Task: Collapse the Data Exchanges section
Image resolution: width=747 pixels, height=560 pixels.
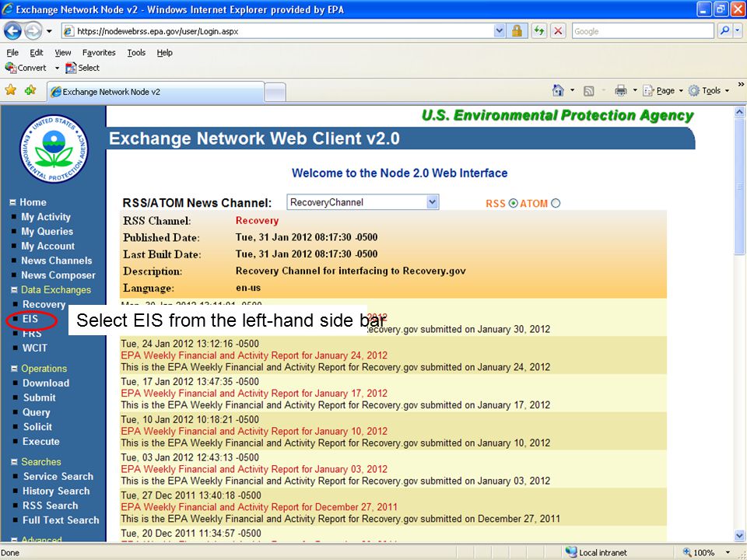Action: pyautogui.click(x=14, y=290)
